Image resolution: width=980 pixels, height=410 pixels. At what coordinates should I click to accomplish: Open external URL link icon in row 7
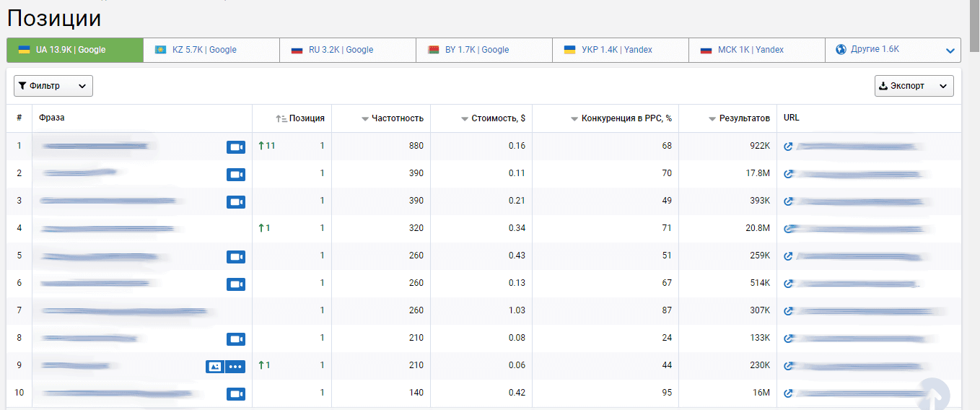coord(789,311)
